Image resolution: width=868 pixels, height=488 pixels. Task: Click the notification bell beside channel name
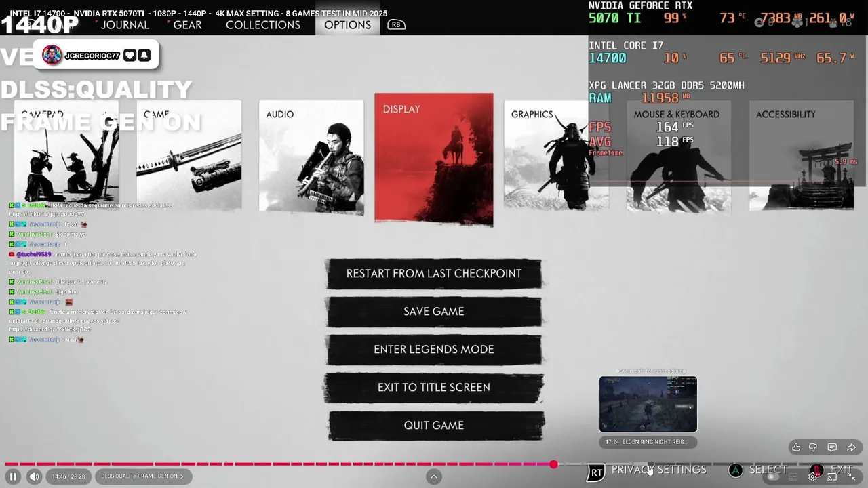coord(144,56)
